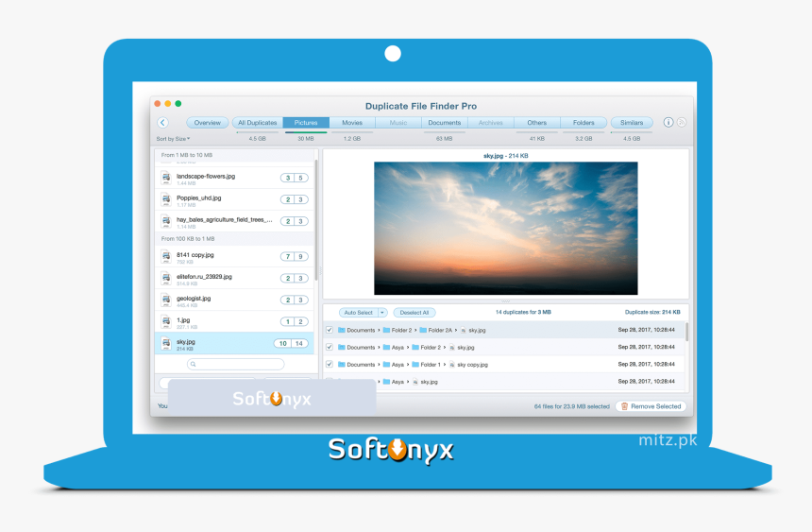Switch to the Overview tab
Screen dimensions: 812x532
[207, 123]
